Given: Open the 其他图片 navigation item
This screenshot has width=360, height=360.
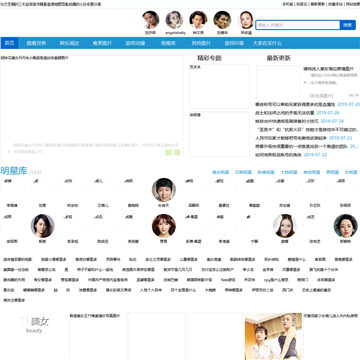Looking at the screenshot, I should 201,43.
